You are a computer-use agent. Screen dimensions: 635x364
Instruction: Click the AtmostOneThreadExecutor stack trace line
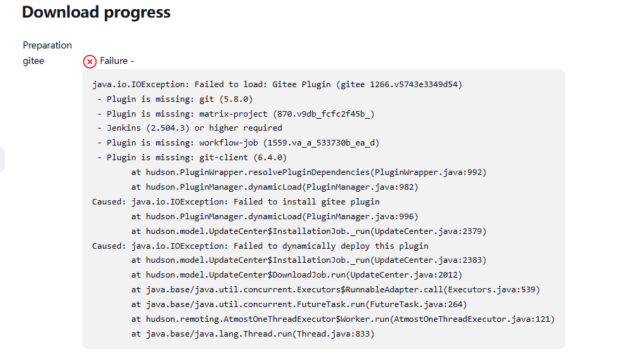tap(343, 319)
